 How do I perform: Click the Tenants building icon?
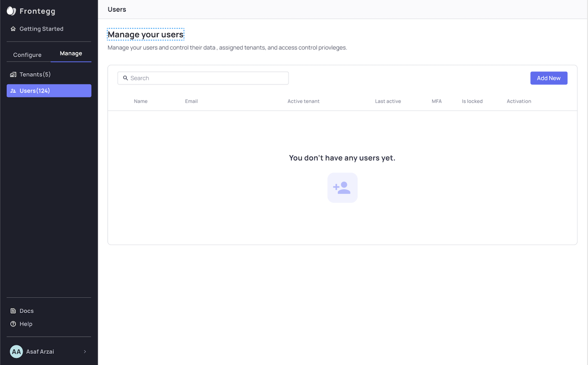[x=13, y=74]
